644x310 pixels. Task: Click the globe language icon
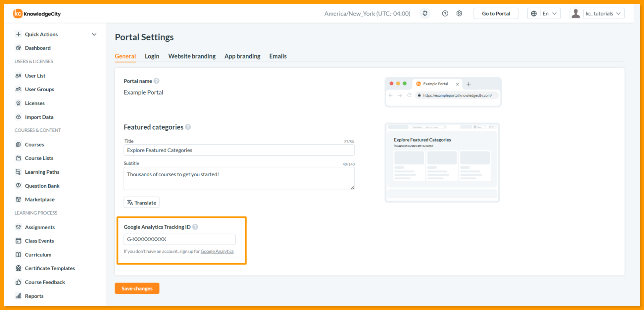[x=534, y=14]
